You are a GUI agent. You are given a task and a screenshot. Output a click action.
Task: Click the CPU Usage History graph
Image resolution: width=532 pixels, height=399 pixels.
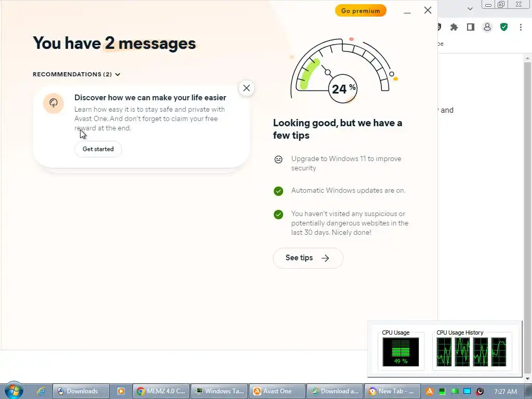pyautogui.click(x=472, y=352)
